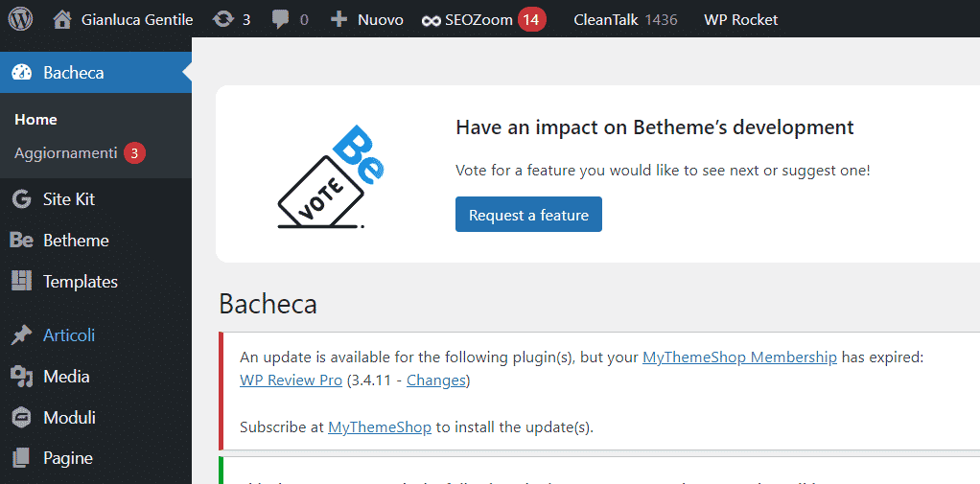
Task: Open the WP Review Pro link
Action: (291, 380)
